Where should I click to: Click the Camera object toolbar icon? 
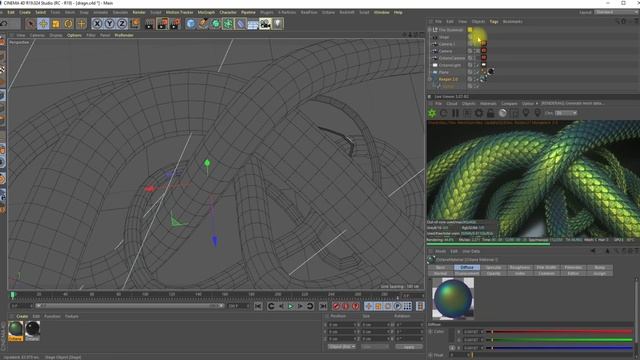tap(265, 24)
